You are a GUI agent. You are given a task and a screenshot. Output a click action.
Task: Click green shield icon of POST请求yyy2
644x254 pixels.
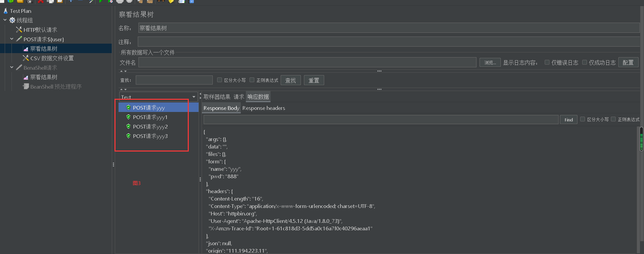coord(128,126)
